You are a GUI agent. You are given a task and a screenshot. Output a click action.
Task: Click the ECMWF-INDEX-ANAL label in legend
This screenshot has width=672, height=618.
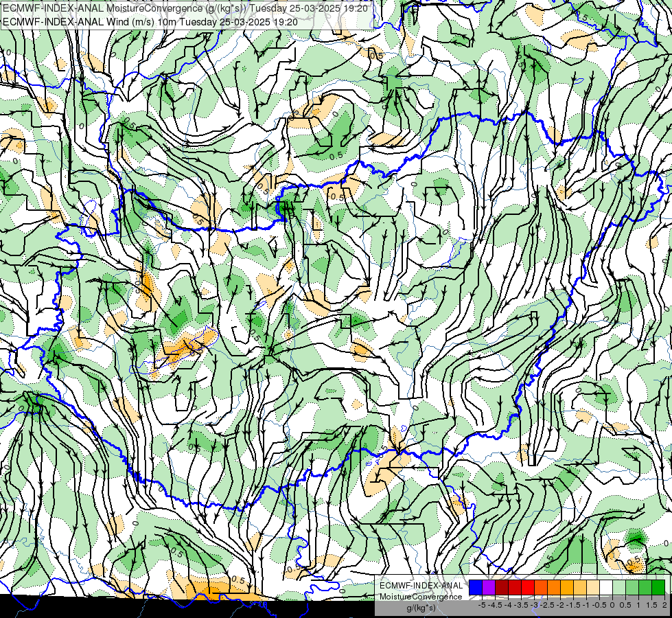point(421,586)
